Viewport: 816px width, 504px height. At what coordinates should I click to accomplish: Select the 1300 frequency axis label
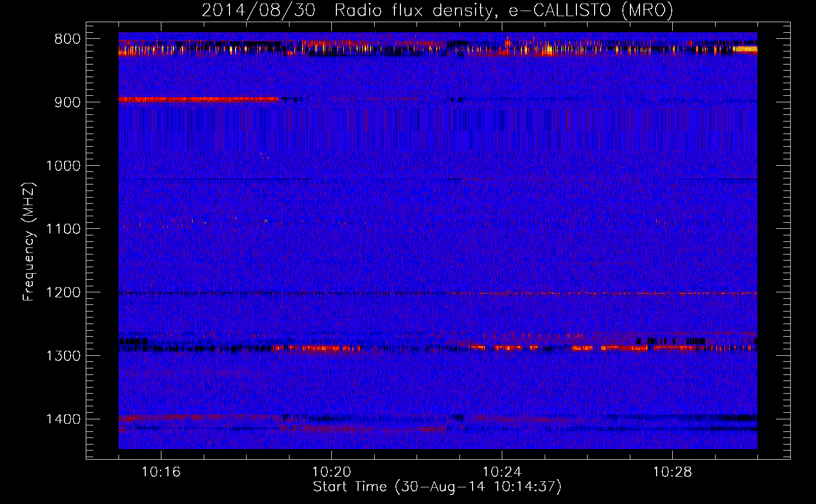click(x=63, y=356)
